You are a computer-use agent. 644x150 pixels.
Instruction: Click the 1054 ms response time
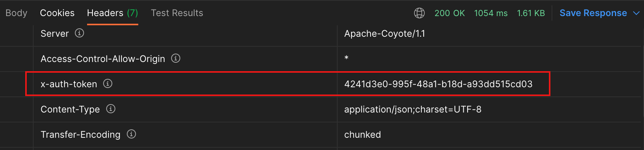coord(491,13)
